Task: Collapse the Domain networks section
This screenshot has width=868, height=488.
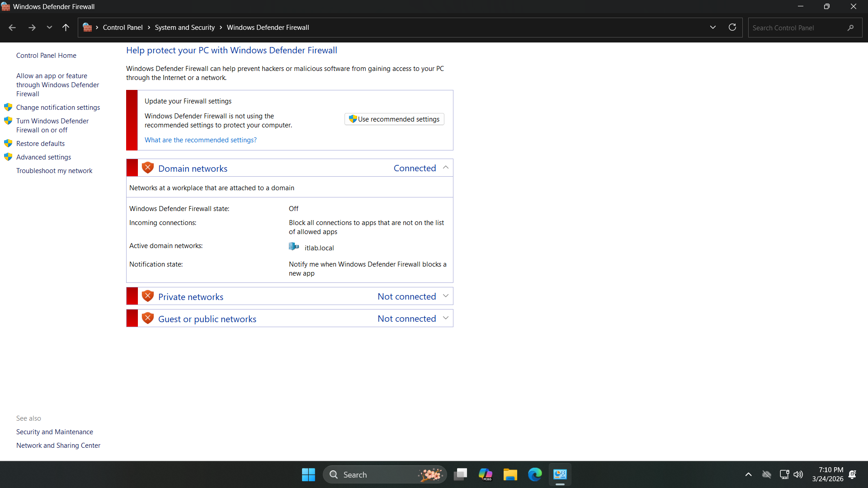Action: coord(446,168)
